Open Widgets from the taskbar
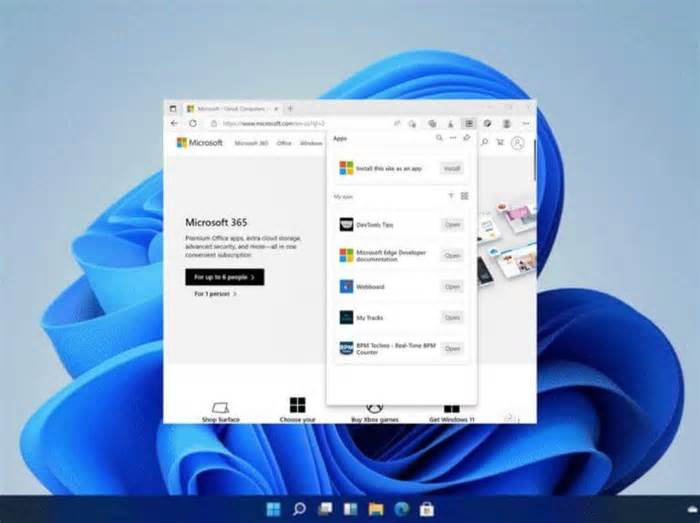Viewport: 700px width, 523px height. click(350, 509)
